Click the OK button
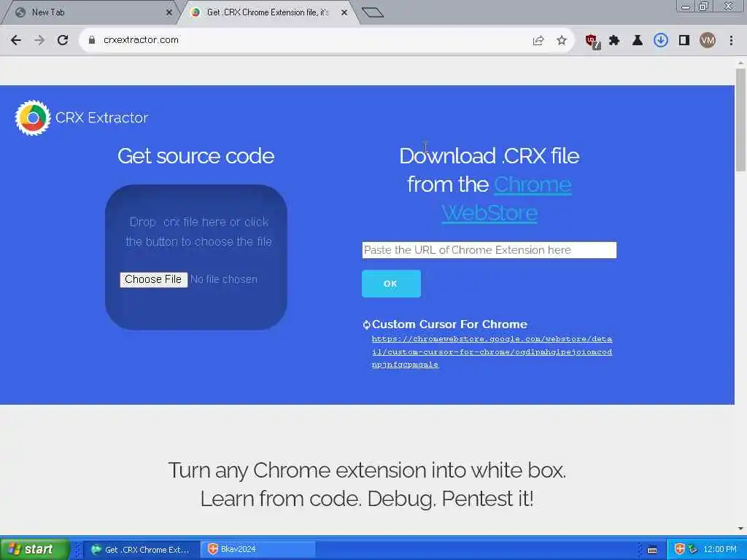Viewport: 747px width, 560px height. coord(391,284)
